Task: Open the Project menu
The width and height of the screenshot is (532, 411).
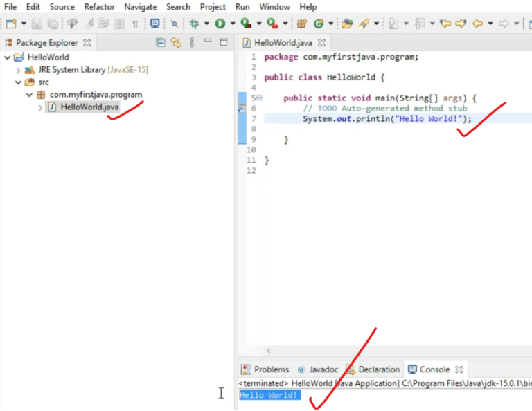Action: (213, 7)
